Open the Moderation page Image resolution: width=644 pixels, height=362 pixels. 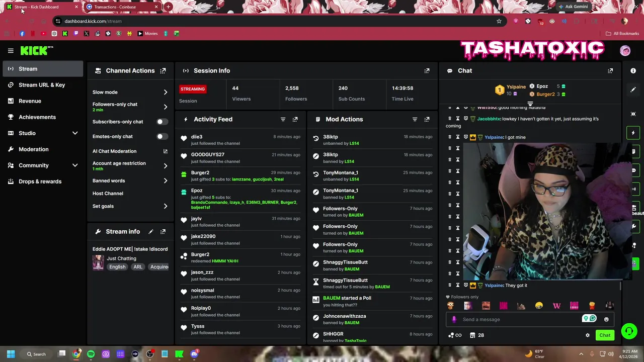43,149
